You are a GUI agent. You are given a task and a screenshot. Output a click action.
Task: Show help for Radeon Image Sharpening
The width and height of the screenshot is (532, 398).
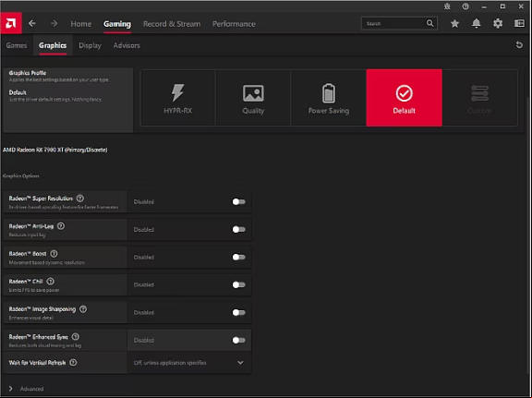(83, 309)
